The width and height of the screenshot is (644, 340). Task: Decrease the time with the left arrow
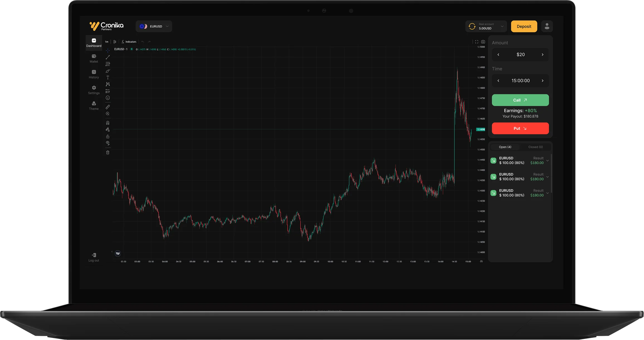(498, 81)
